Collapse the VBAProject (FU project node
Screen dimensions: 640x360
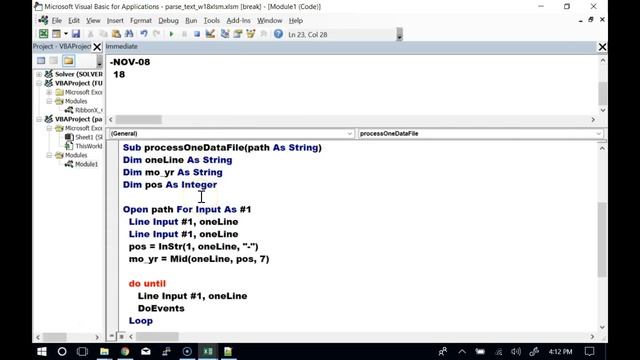(x=39, y=83)
